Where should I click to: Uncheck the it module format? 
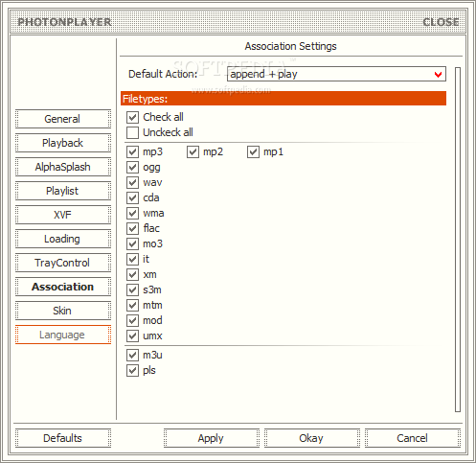pos(132,259)
